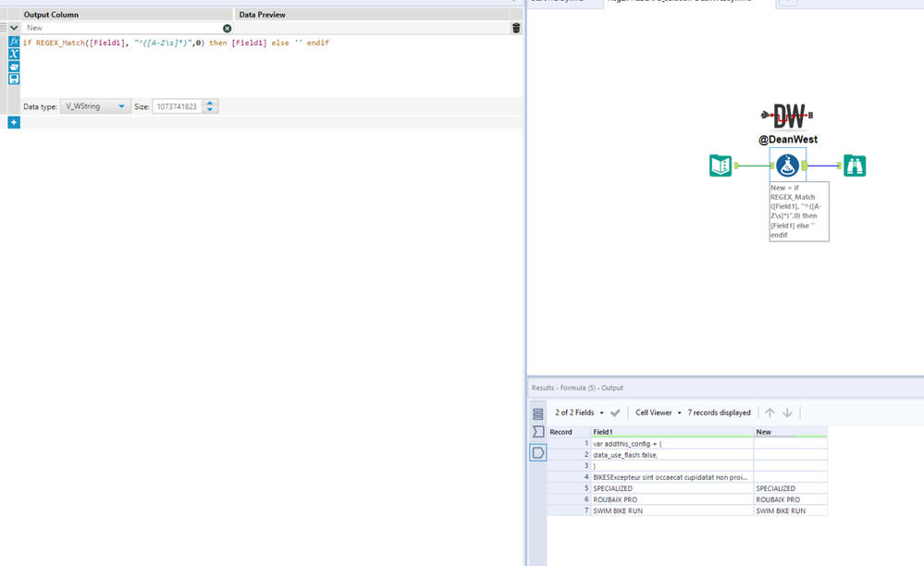The width and height of the screenshot is (924, 566).
Task: Go to previous record with up arrow
Action: point(770,412)
